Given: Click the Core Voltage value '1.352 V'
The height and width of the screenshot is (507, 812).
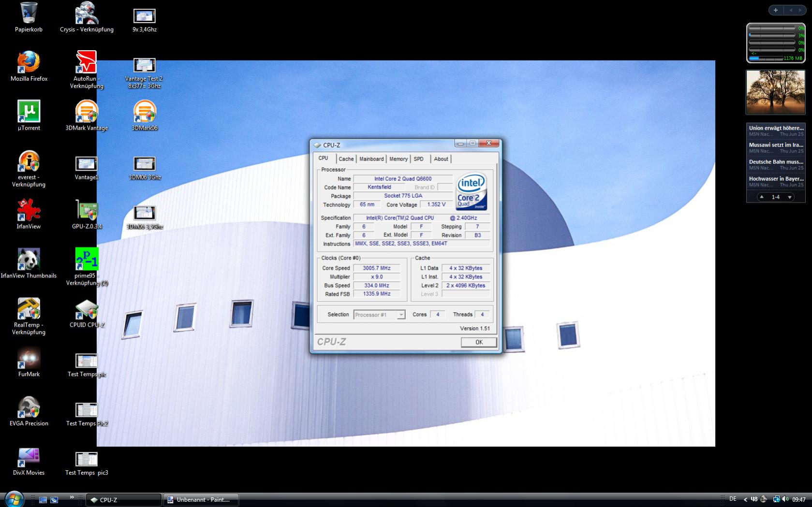Looking at the screenshot, I should 436,204.
